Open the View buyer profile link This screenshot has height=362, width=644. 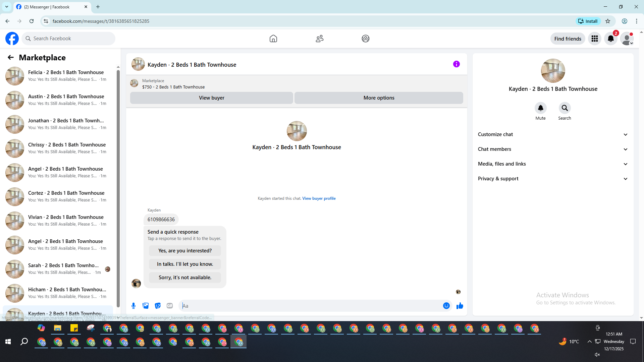coord(319,198)
